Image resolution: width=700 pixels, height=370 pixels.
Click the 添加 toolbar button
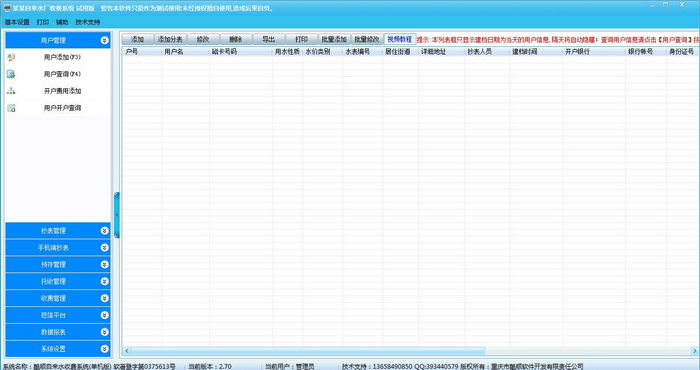(x=138, y=39)
